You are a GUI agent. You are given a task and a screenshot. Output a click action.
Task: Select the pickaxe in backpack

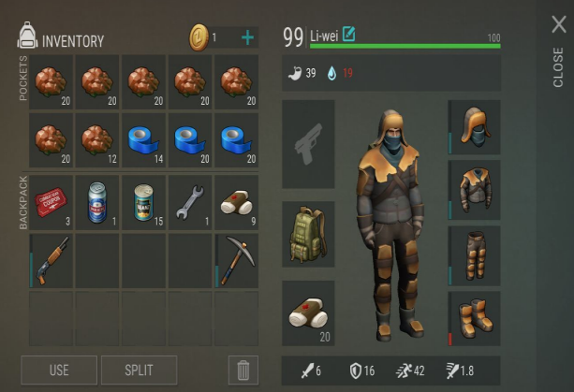click(x=237, y=261)
